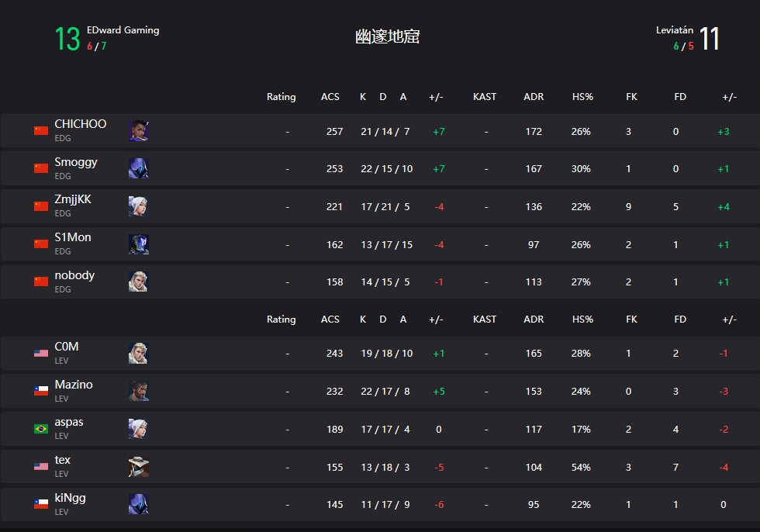This screenshot has height=532, width=760.
Task: Click nobody's agent portrait icon
Action: [139, 282]
